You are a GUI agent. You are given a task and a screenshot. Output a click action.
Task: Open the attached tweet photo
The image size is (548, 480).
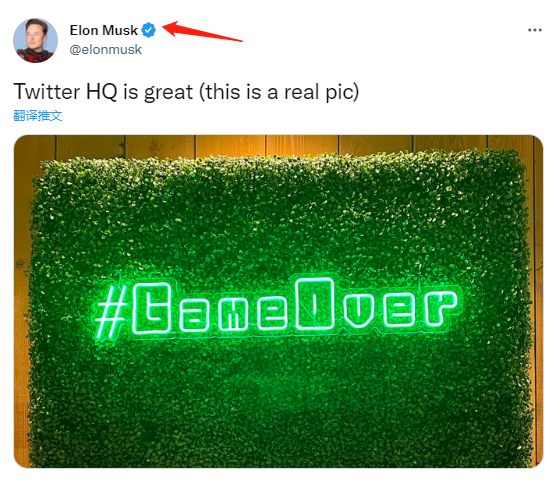click(278, 301)
